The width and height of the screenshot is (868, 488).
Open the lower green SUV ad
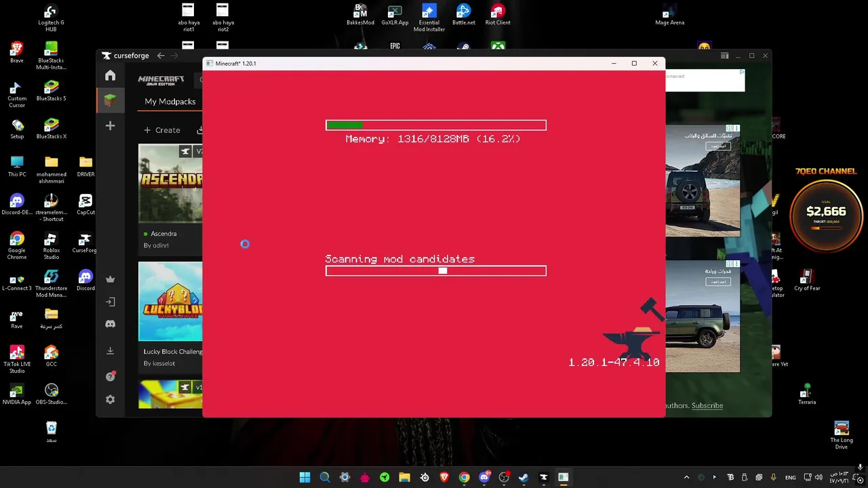703,316
